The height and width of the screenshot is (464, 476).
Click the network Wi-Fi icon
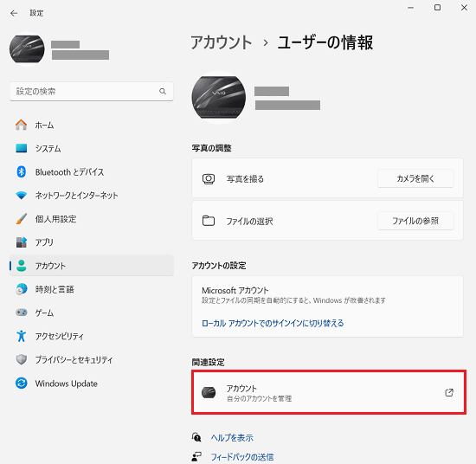coord(22,196)
